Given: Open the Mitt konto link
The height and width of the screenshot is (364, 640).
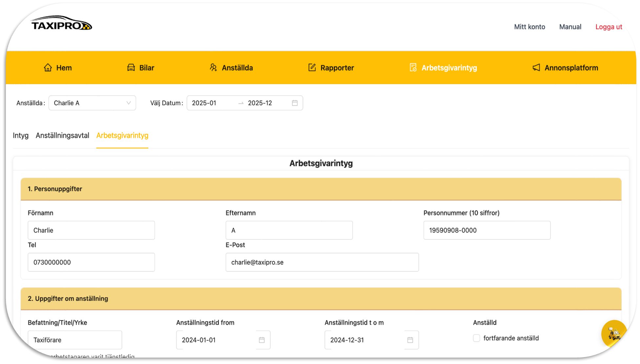Looking at the screenshot, I should 529,27.
